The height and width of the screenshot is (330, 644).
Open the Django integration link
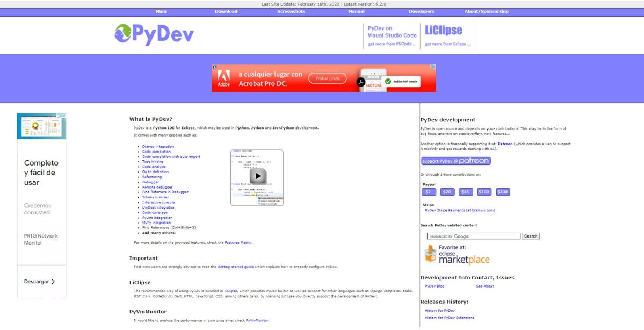[158, 146]
